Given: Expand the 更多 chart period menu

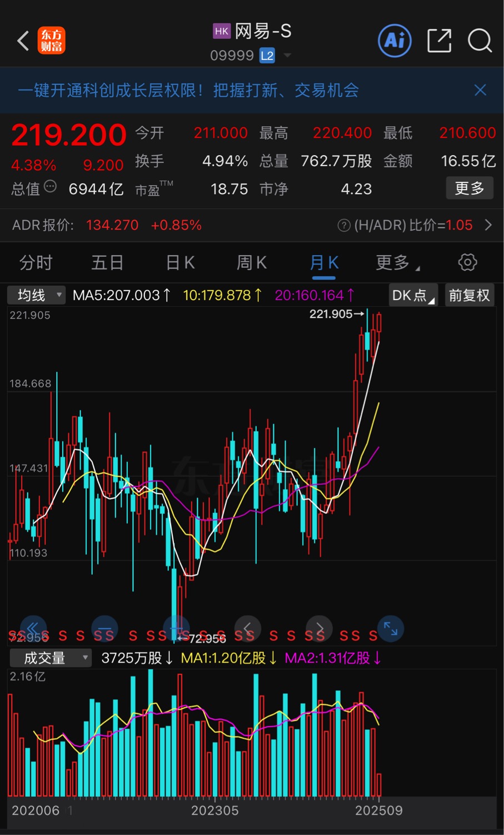Looking at the screenshot, I should coord(397,262).
